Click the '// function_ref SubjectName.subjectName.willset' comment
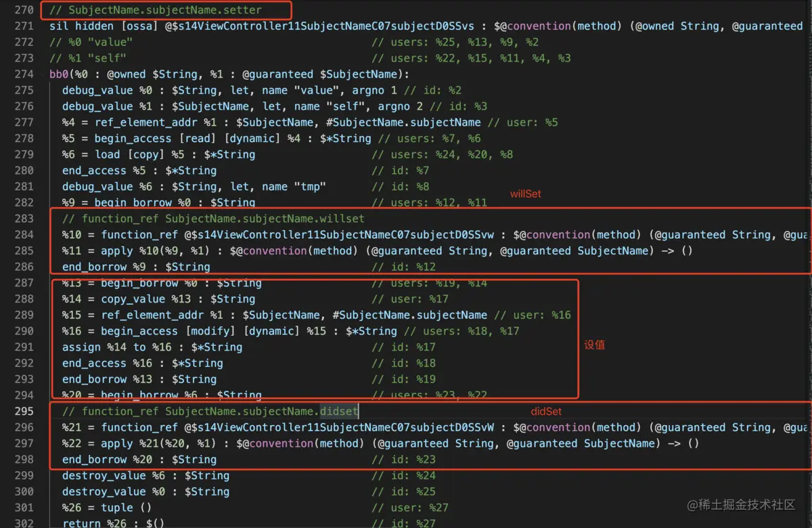 coord(213,219)
